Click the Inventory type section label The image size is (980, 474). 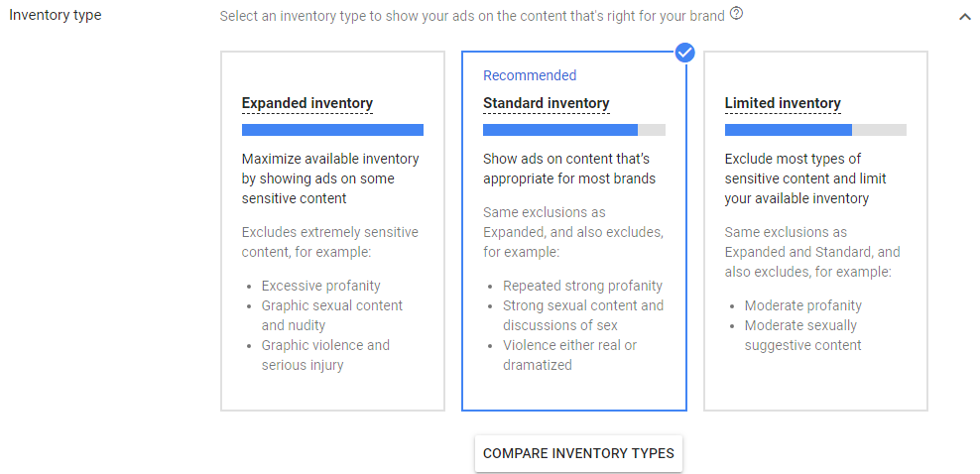coord(55,15)
